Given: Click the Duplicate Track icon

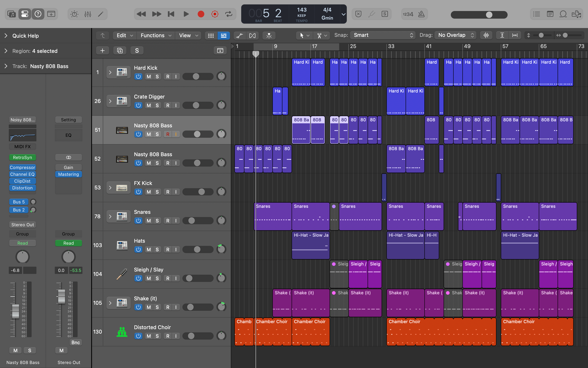Looking at the screenshot, I should (x=120, y=50).
